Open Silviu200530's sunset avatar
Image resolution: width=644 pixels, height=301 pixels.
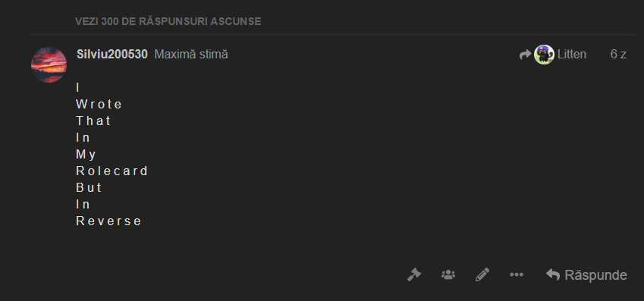(x=49, y=65)
